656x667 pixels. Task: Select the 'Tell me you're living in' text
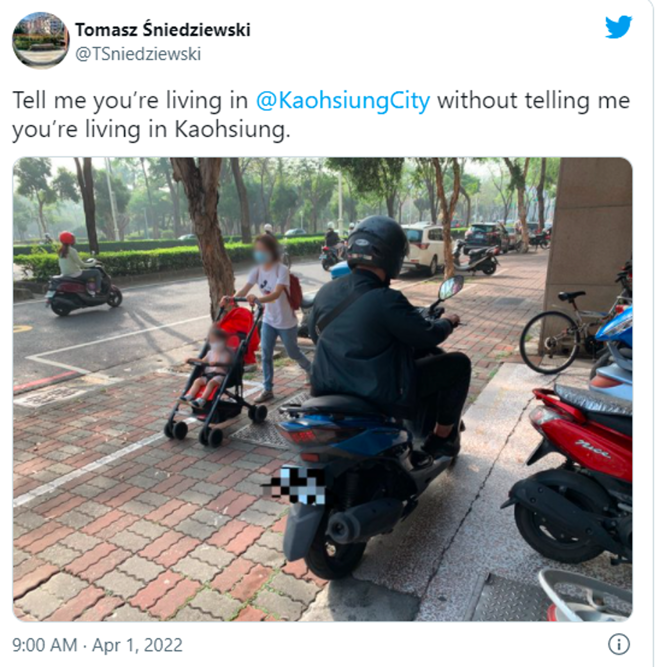tap(130, 101)
